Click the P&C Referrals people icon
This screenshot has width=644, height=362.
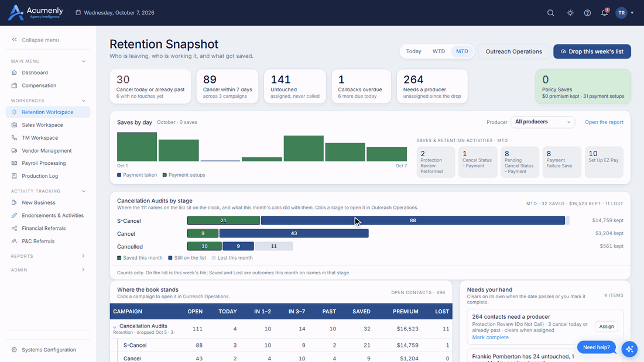tap(15, 242)
